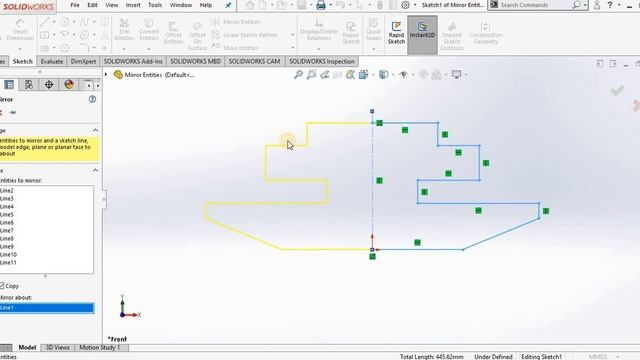Open the Help menu

click(206, 5)
